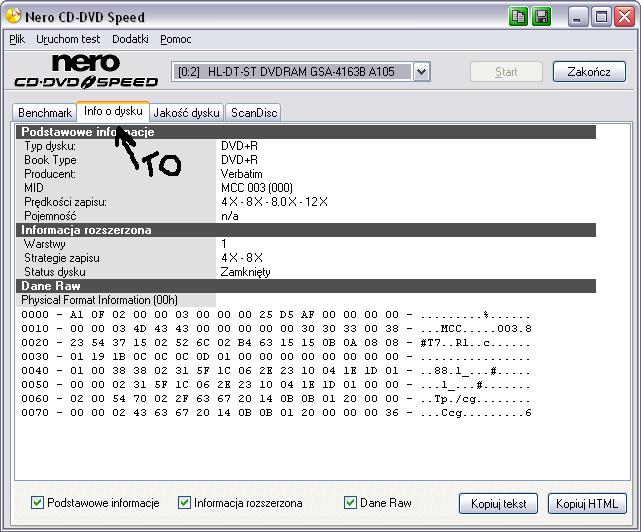641x532 pixels.
Task: Switch to the Benchmark tab
Action: point(45,112)
